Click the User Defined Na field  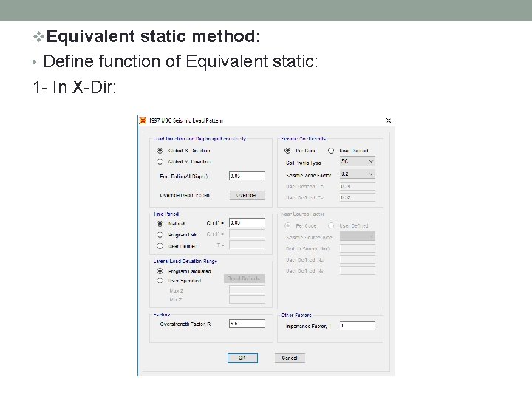(358, 259)
